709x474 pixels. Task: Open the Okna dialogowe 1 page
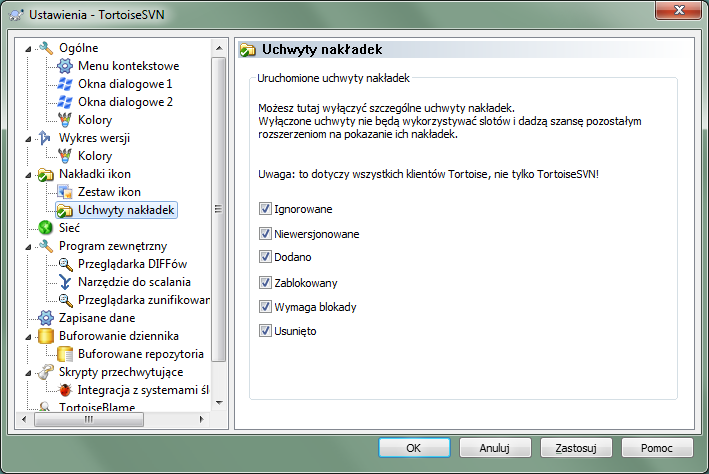125,84
